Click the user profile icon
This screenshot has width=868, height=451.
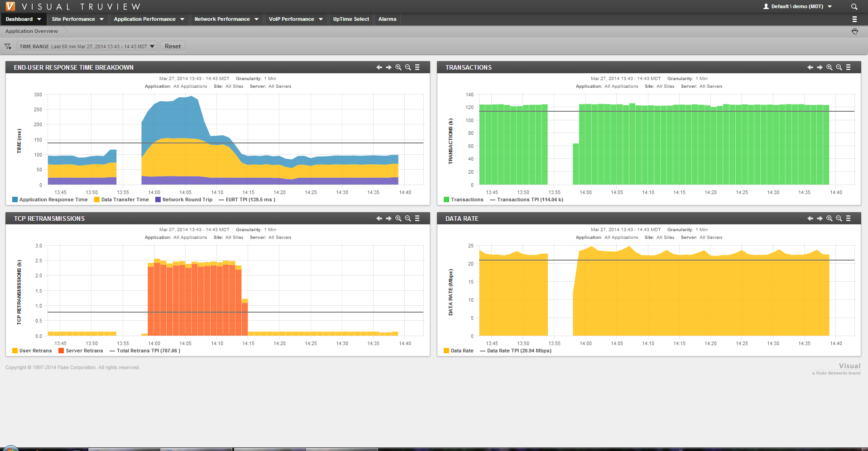(x=766, y=6)
